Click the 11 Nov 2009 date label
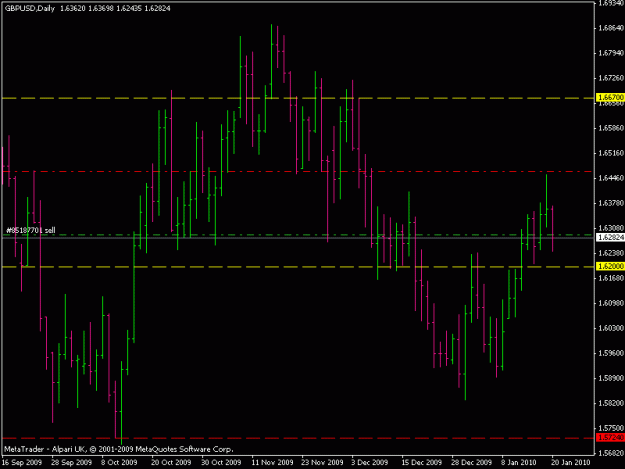 [x=272, y=463]
